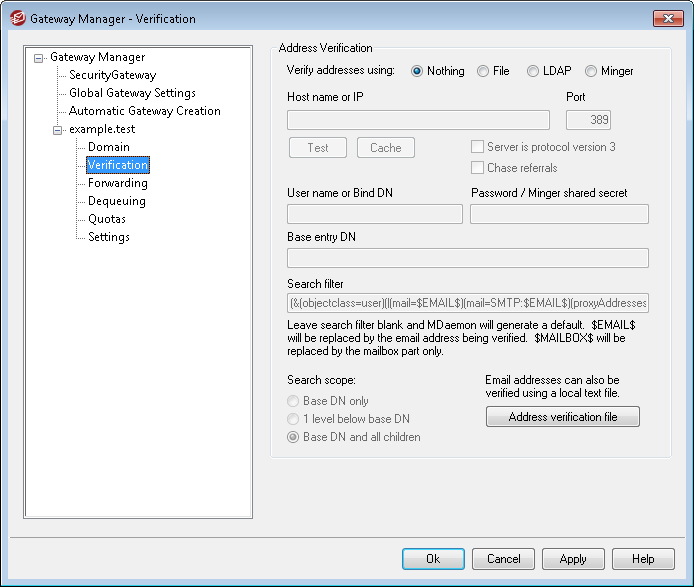Select Quotas in the tree
This screenshot has width=694, height=587.
tap(106, 219)
